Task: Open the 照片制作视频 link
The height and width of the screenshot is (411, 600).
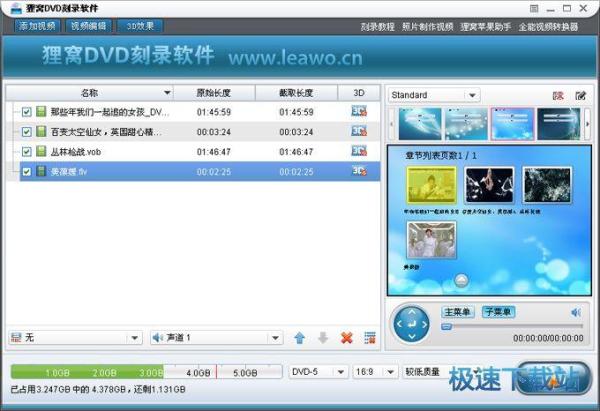Action: tap(427, 27)
